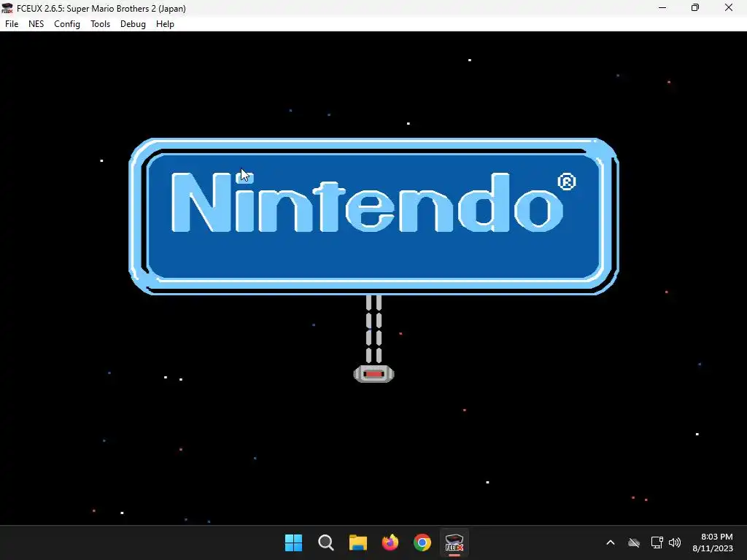Open the Config menu
747x560 pixels.
(66, 24)
